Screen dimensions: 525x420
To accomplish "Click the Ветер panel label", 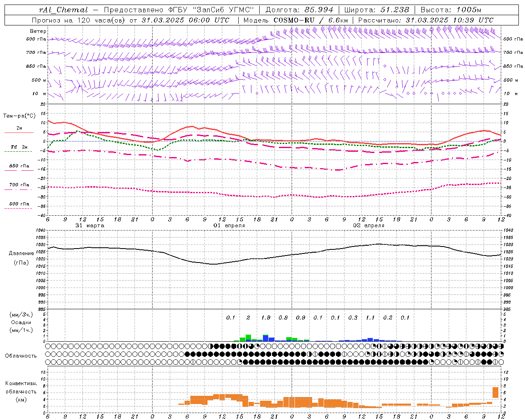I will tap(38, 31).
